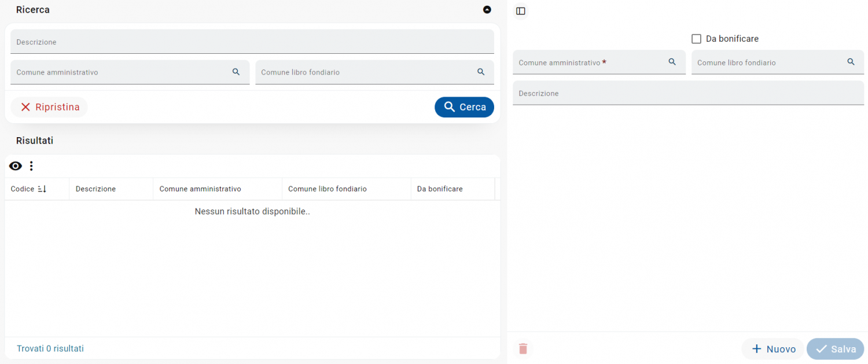Open lookup for required Comune amministrativo field

[x=672, y=62]
